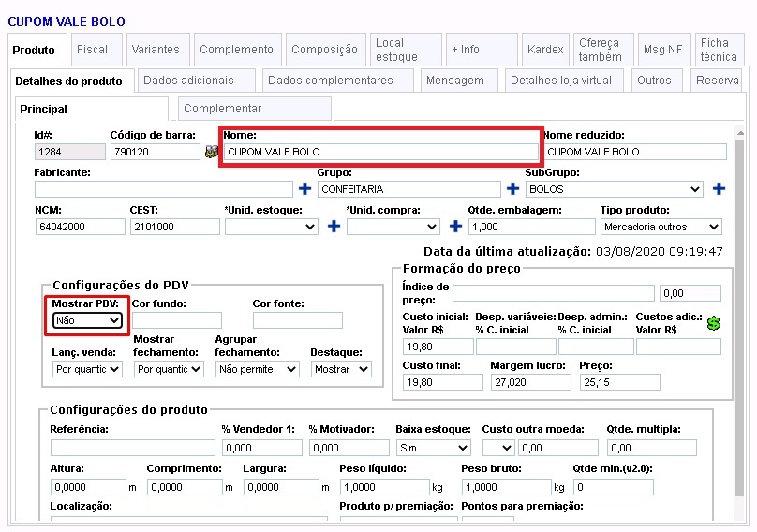Click the Qtde. multipla field
Image resolution: width=757 pixels, height=532 pixels.
(x=652, y=448)
